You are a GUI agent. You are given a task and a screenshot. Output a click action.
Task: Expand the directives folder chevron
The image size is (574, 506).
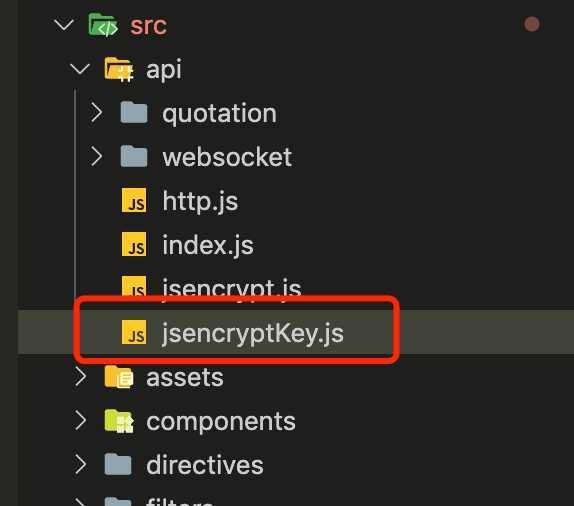click(81, 464)
